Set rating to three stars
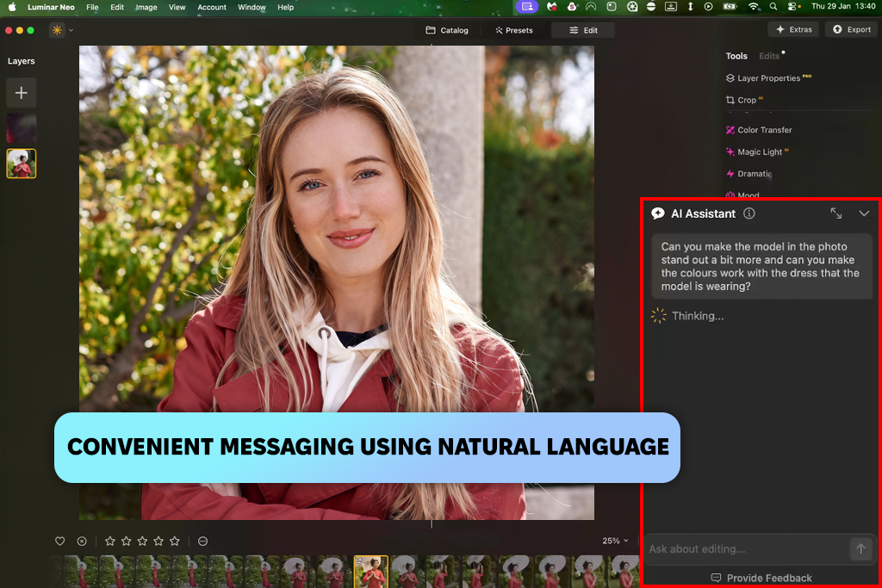The width and height of the screenshot is (882, 588). (142, 542)
